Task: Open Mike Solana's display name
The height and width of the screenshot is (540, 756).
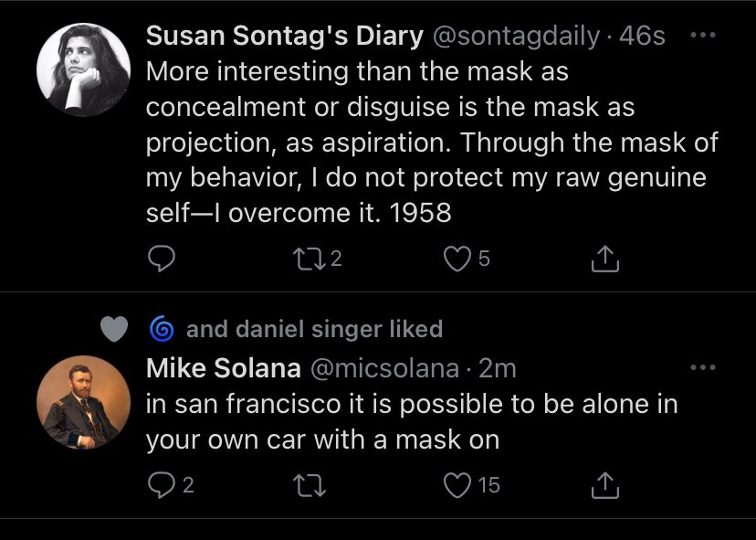Action: (223, 368)
